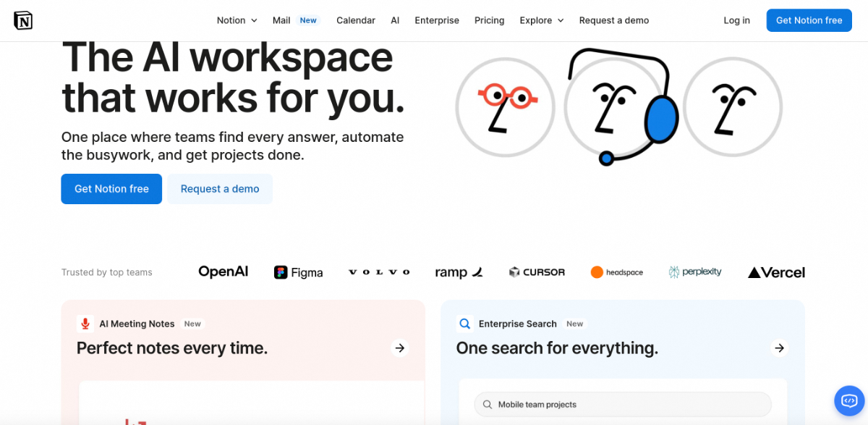This screenshot has width=868, height=425.
Task: Click the Mobile team projects search field
Action: click(x=623, y=404)
